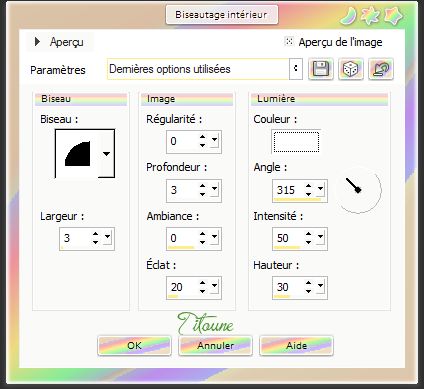
Task: Open the Profondeur slider popup arrow
Action: tap(214, 189)
